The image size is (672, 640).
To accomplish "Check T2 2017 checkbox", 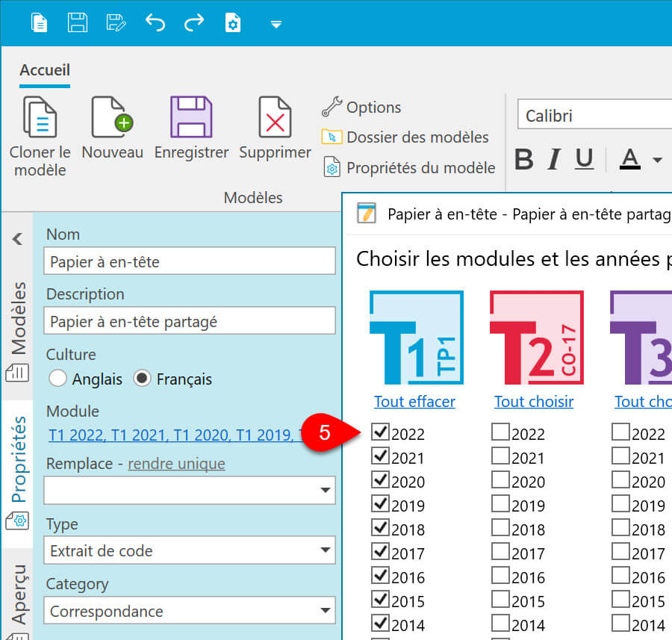I will click(500, 551).
